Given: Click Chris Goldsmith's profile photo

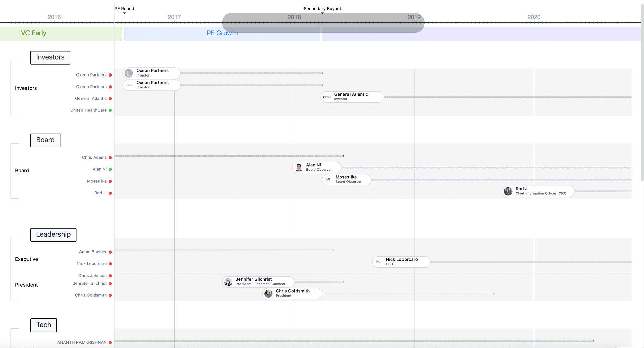Looking at the screenshot, I should click(268, 294).
